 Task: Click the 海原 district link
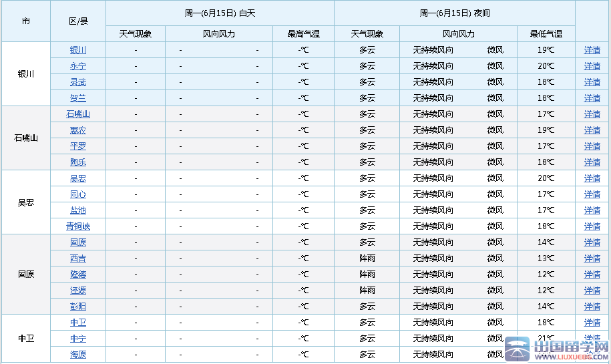click(x=78, y=355)
